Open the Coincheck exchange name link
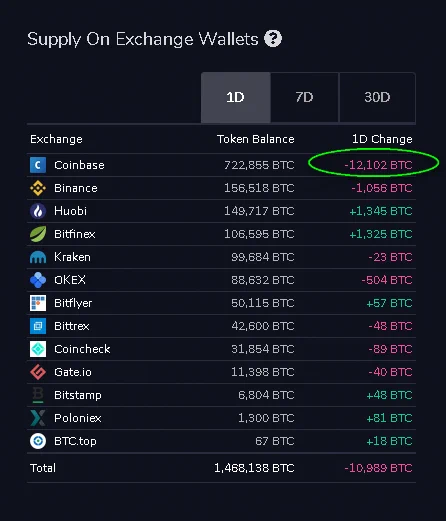The width and height of the screenshot is (446, 521). (x=82, y=349)
